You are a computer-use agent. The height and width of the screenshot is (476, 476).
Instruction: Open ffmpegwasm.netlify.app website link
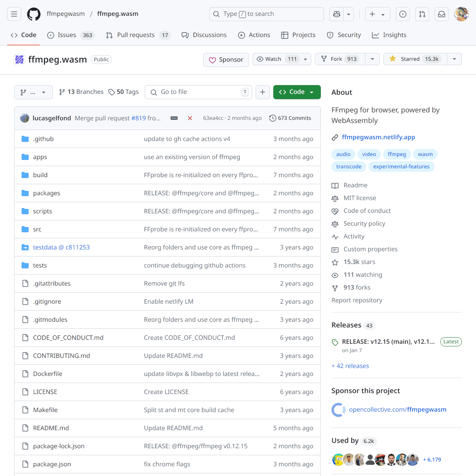click(x=379, y=137)
